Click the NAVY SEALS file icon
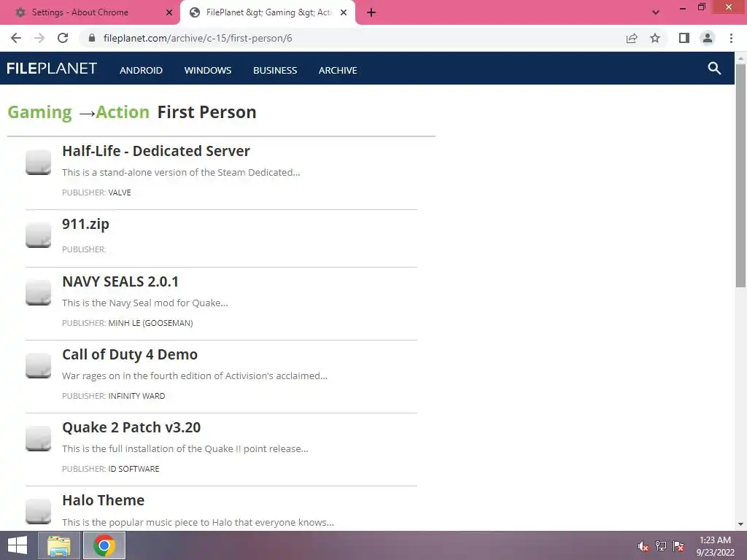The image size is (747, 560). coord(38,292)
